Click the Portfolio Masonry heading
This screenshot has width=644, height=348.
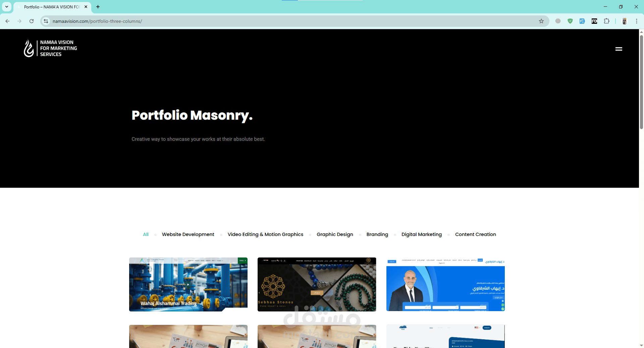tap(192, 115)
